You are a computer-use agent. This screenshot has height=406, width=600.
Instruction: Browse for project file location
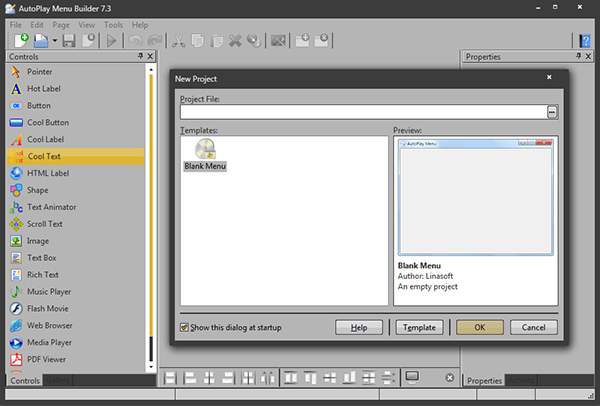[552, 112]
